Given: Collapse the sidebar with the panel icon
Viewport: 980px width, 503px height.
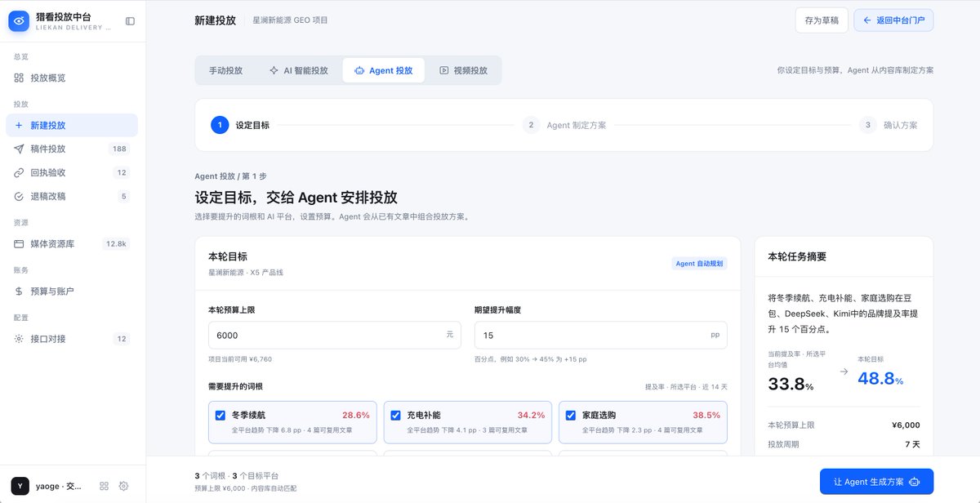Looking at the screenshot, I should [x=130, y=21].
